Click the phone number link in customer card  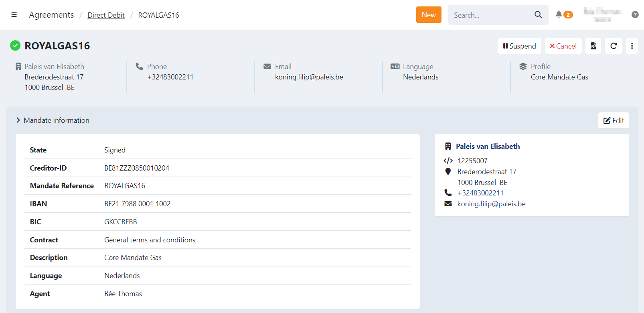point(480,193)
